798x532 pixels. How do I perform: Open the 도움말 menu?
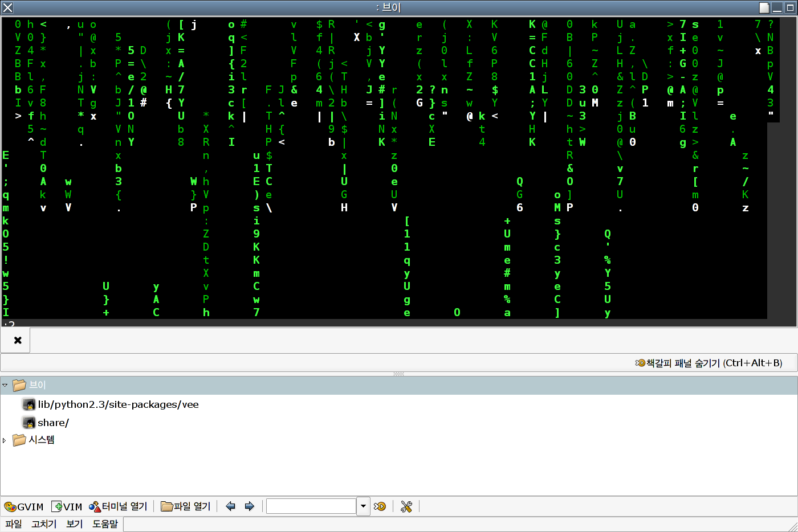point(105,524)
